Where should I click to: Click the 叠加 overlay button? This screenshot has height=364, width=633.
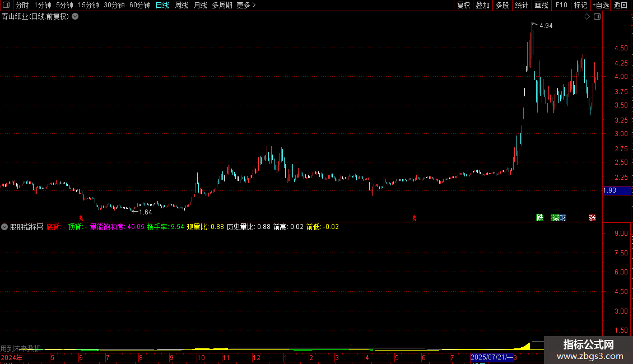[x=482, y=5]
